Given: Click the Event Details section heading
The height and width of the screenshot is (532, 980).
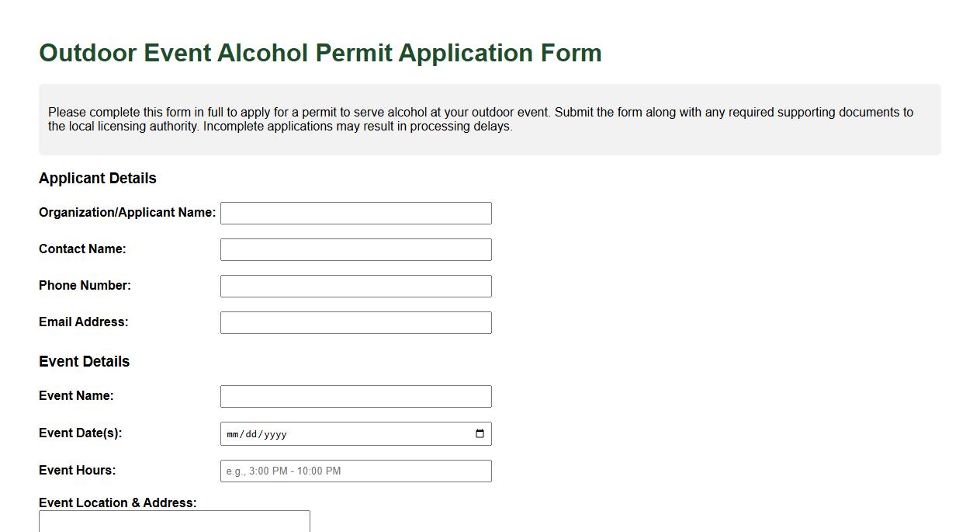Looking at the screenshot, I should click(85, 361).
